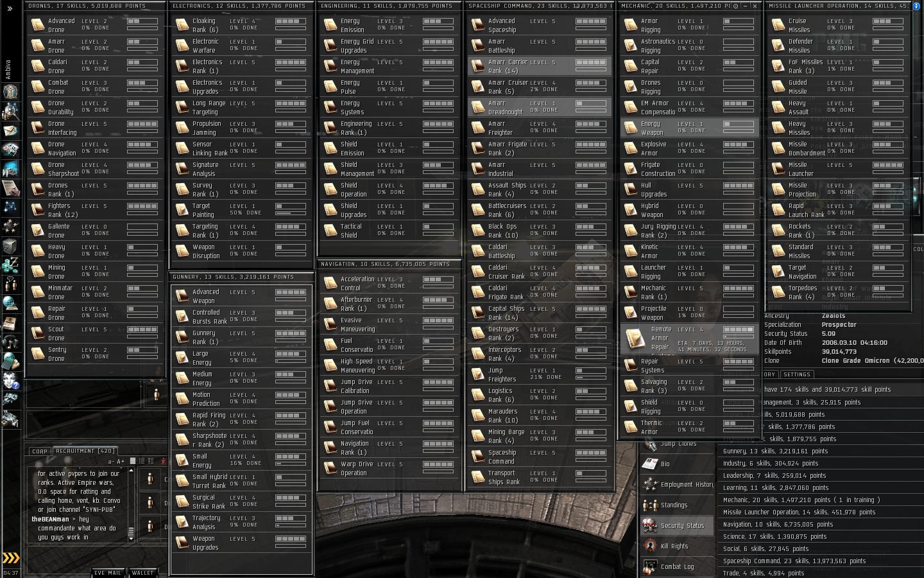924x578 pixels.
Task: Open the SETTINGS tab in character sheet
Action: click(797, 374)
